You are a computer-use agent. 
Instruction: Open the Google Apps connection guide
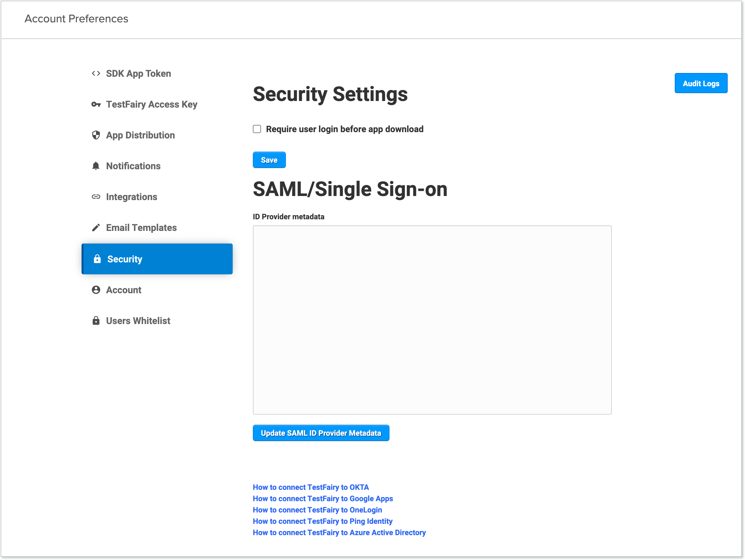[323, 498]
